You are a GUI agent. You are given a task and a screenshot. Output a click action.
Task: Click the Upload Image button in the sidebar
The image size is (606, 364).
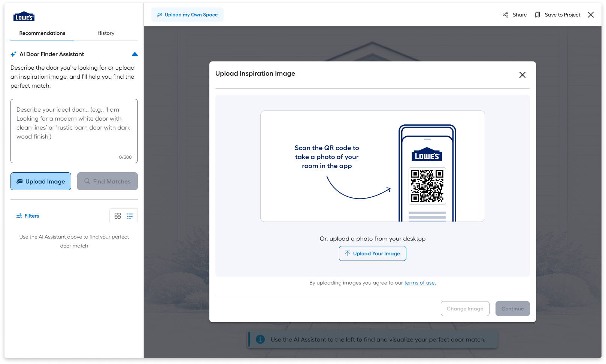(x=41, y=181)
